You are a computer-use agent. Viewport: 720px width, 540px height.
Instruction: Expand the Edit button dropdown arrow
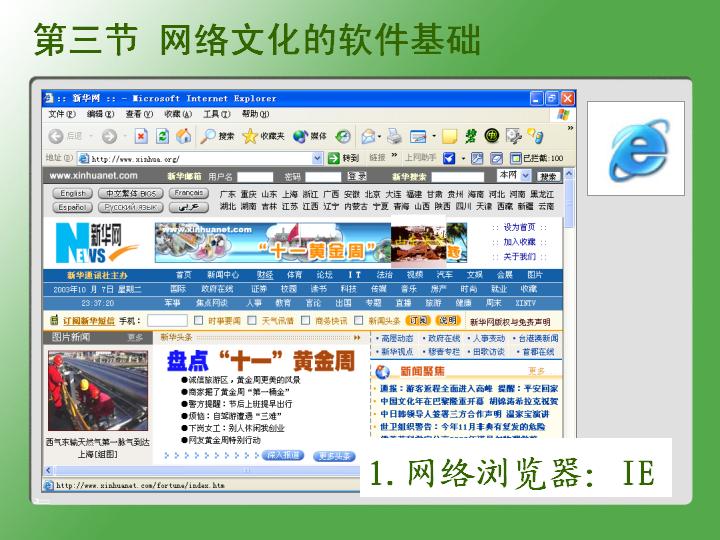[x=434, y=136]
